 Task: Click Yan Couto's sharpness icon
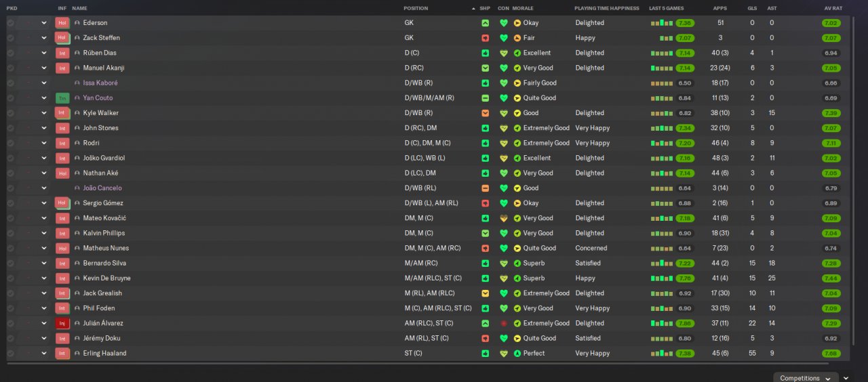coord(485,98)
